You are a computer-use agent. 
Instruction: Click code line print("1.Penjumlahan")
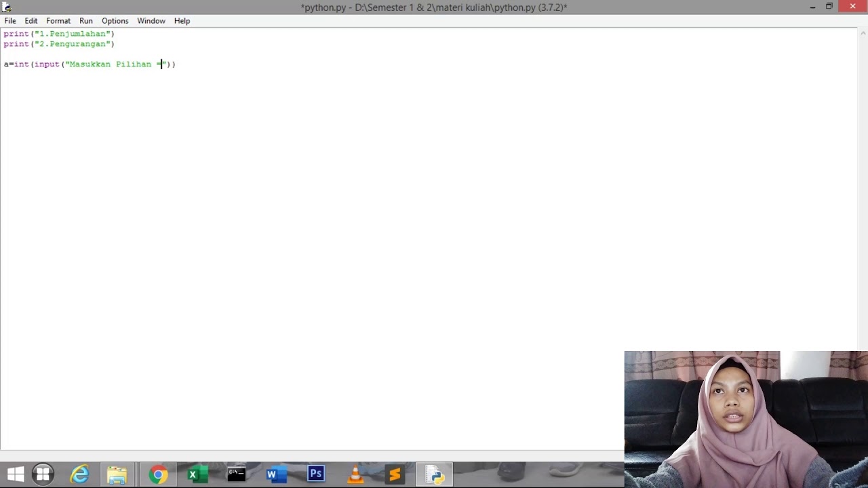(59, 34)
